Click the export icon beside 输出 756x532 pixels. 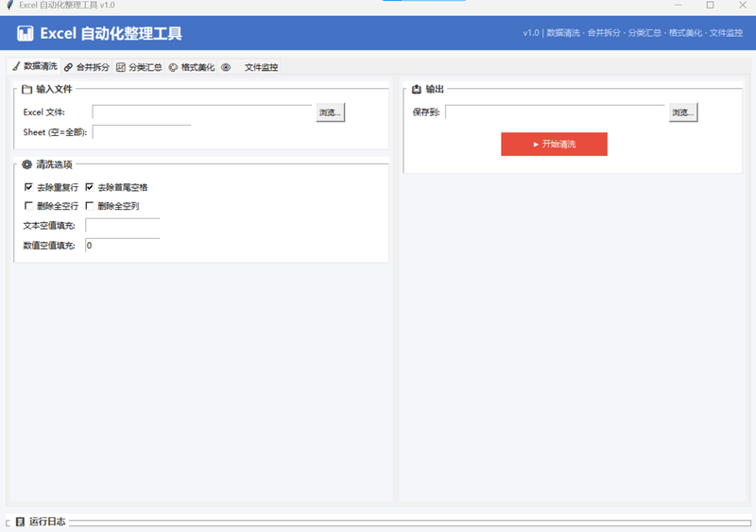coord(417,89)
